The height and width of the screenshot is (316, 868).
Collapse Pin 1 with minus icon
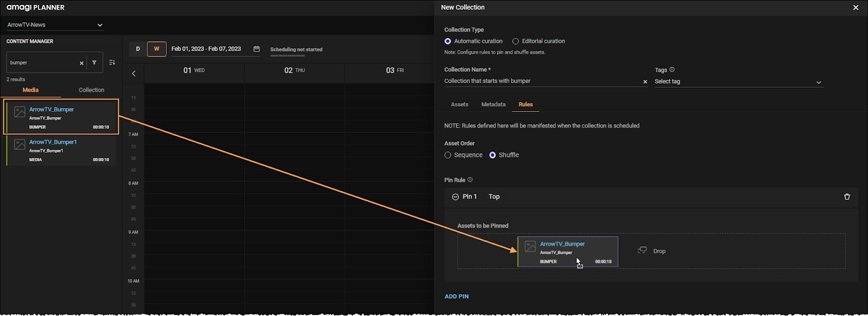point(455,197)
